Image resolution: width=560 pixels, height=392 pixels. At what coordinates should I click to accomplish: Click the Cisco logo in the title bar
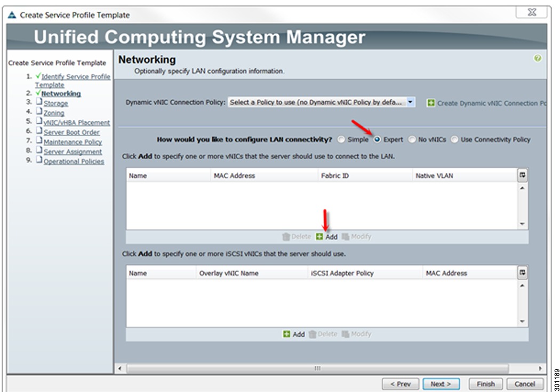point(12,15)
